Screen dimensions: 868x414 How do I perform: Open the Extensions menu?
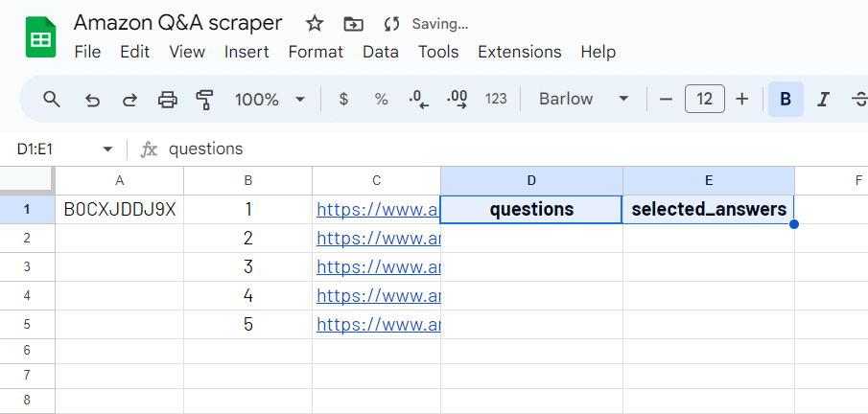[519, 52]
